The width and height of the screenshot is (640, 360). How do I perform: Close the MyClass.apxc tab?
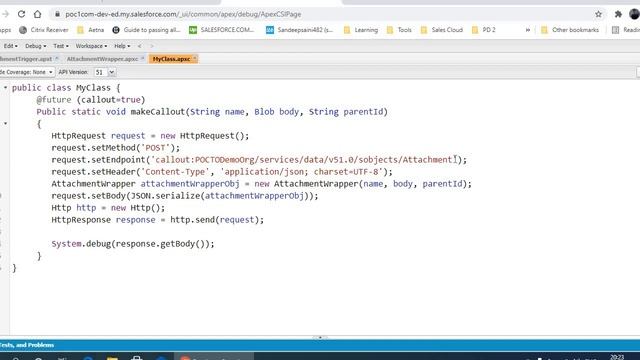195,58
